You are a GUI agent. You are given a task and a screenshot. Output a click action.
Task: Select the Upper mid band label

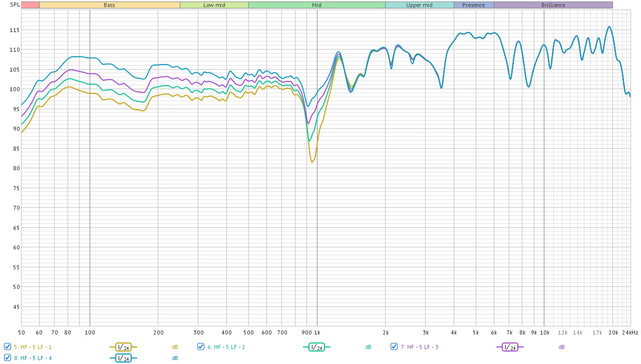tap(419, 5)
